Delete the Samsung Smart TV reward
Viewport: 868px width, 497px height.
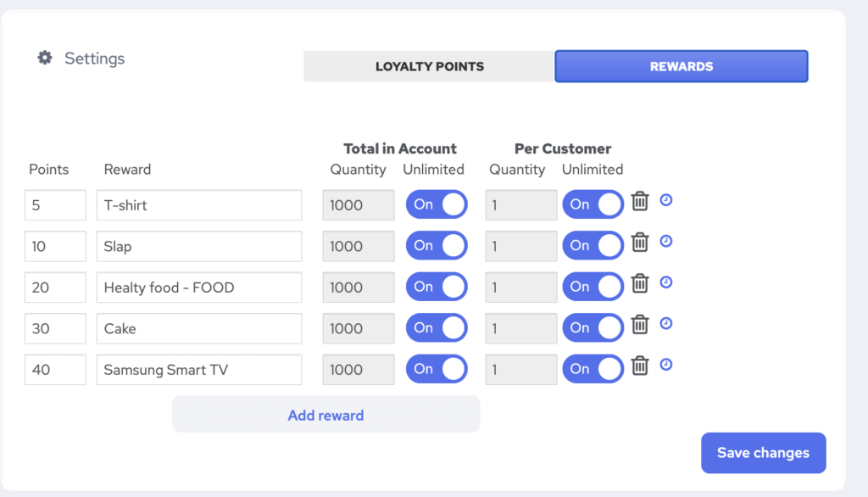[x=640, y=366]
